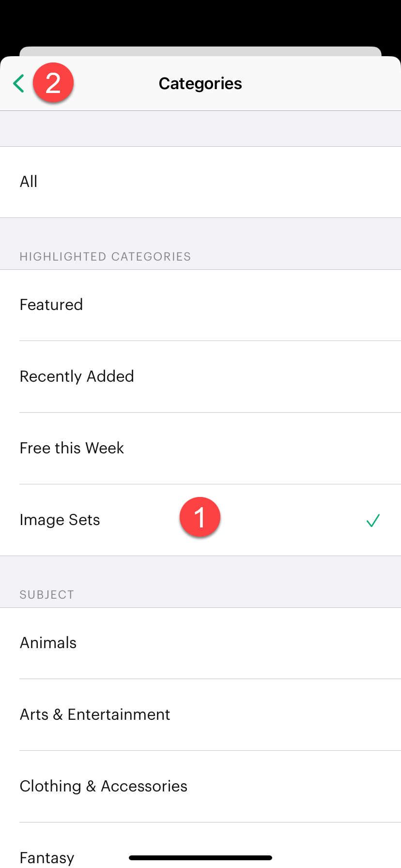Image resolution: width=401 pixels, height=868 pixels.
Task: Tap the gray spacer above the All row
Action: tap(200, 128)
